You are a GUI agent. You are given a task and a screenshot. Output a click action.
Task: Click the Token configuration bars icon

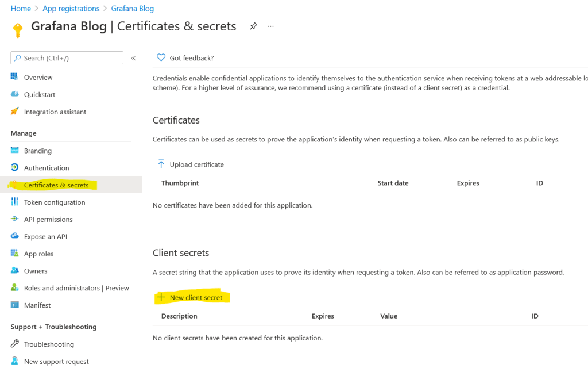click(15, 202)
